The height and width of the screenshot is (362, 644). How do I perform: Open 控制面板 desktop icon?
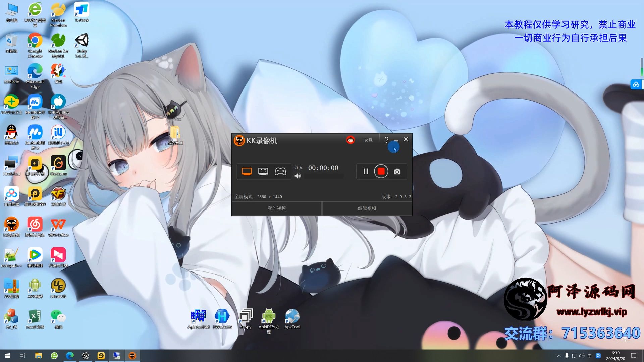12,74
